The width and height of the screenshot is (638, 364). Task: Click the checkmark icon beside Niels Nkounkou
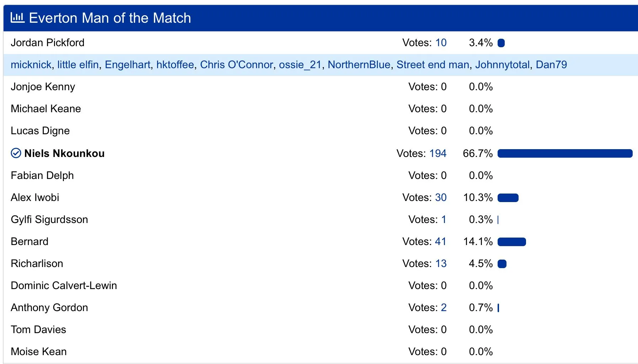pos(16,153)
